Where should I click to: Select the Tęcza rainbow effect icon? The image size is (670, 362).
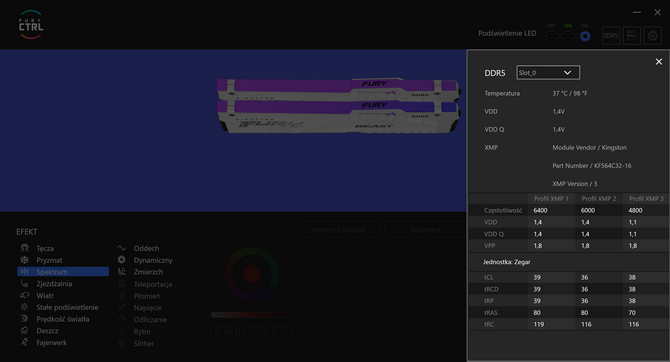25,248
